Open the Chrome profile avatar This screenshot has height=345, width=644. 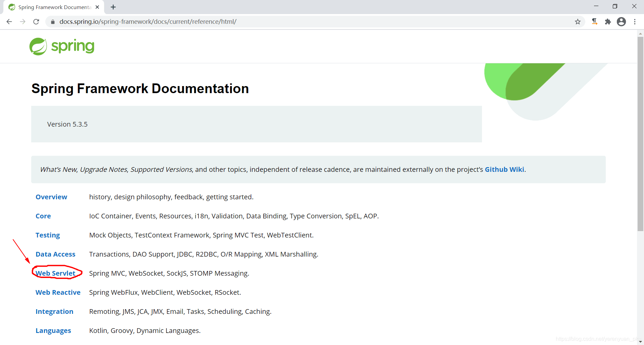(621, 22)
